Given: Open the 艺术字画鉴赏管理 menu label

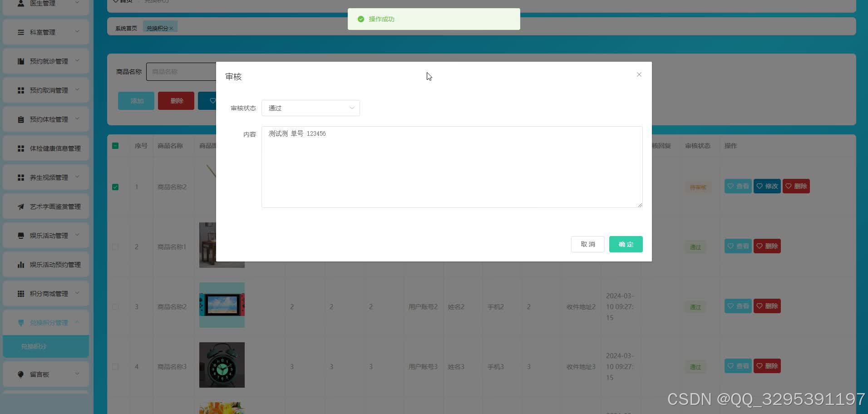Looking at the screenshot, I should click(55, 207).
